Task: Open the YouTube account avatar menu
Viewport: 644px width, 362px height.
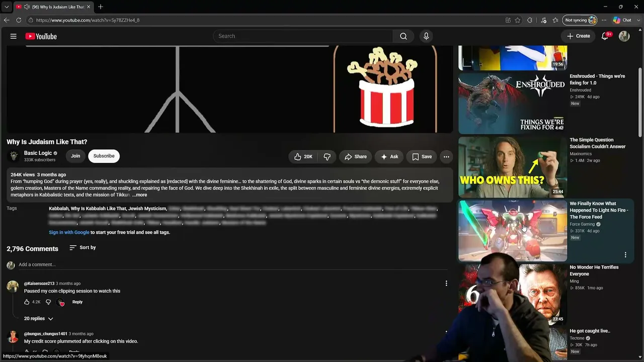Action: [624, 36]
